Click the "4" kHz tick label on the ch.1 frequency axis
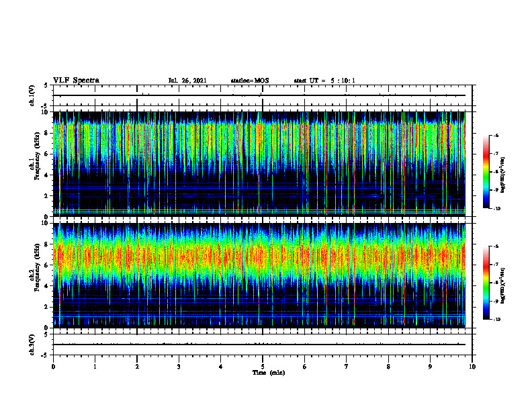532x411 pixels. pyautogui.click(x=47, y=175)
